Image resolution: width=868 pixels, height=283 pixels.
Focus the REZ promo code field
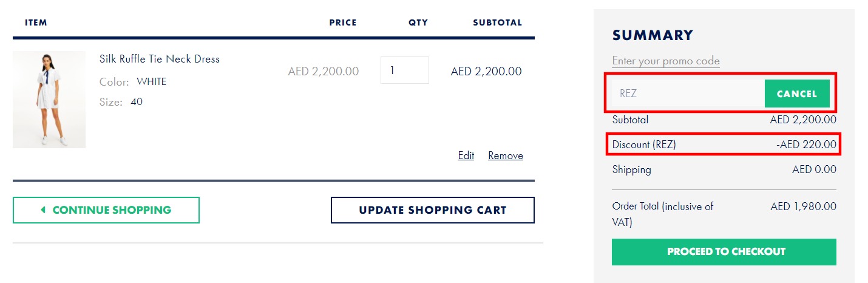tap(687, 94)
